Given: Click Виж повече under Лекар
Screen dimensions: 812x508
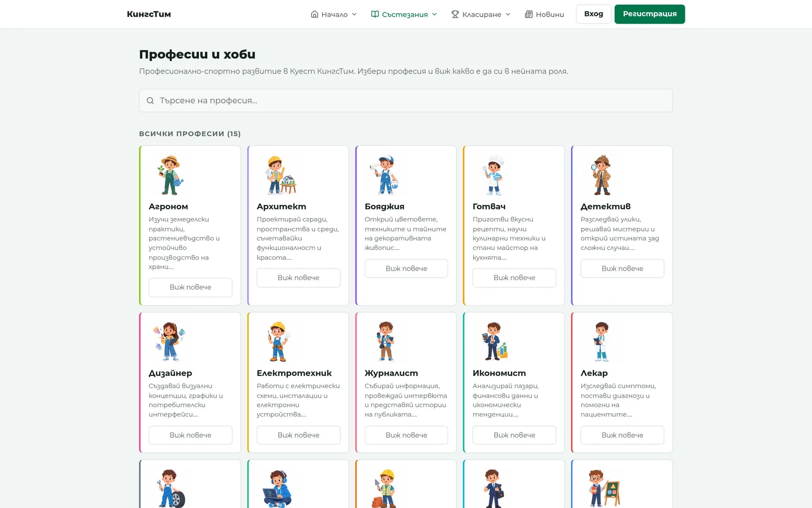Looking at the screenshot, I should click(x=622, y=435).
